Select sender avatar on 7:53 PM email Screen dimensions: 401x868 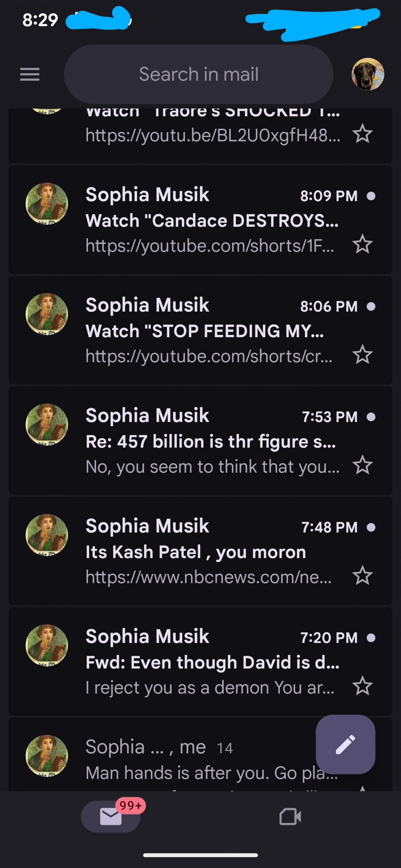pos(47,425)
